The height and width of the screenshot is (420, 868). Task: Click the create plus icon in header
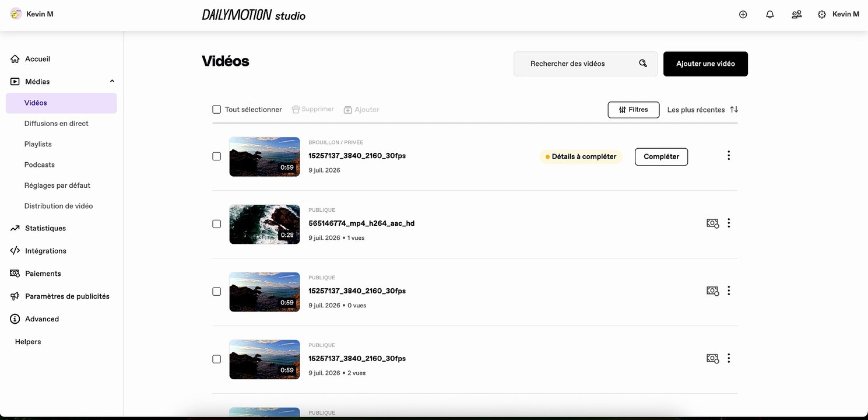point(743,15)
